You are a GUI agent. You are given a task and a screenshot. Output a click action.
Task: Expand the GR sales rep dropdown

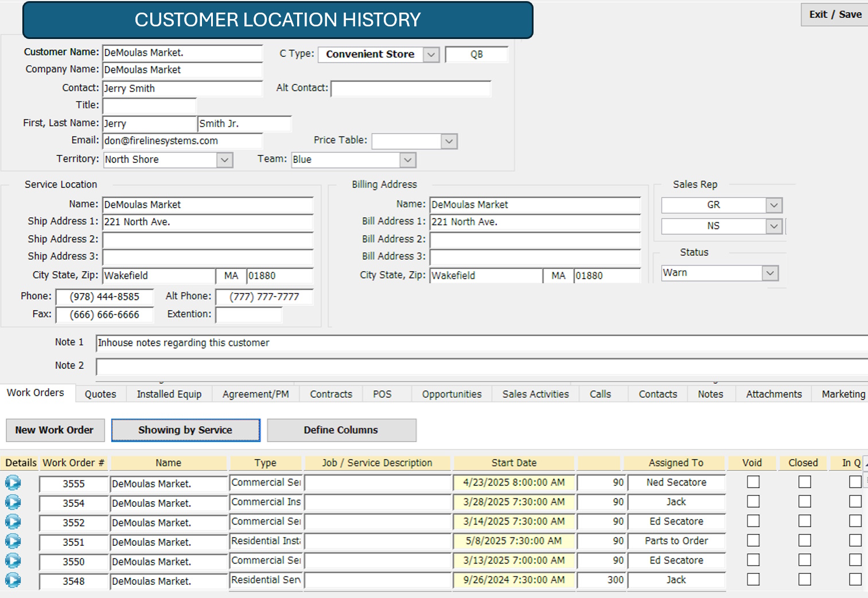pos(774,205)
